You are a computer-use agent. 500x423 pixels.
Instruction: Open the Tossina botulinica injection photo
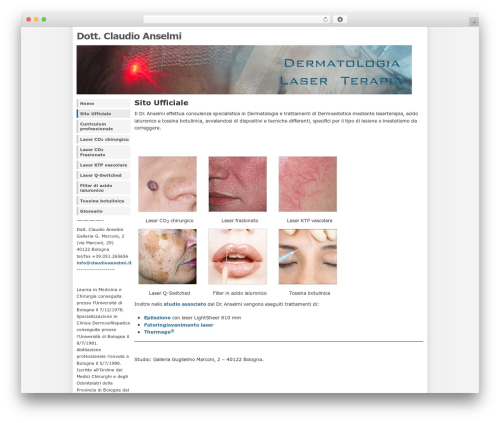pos(308,256)
